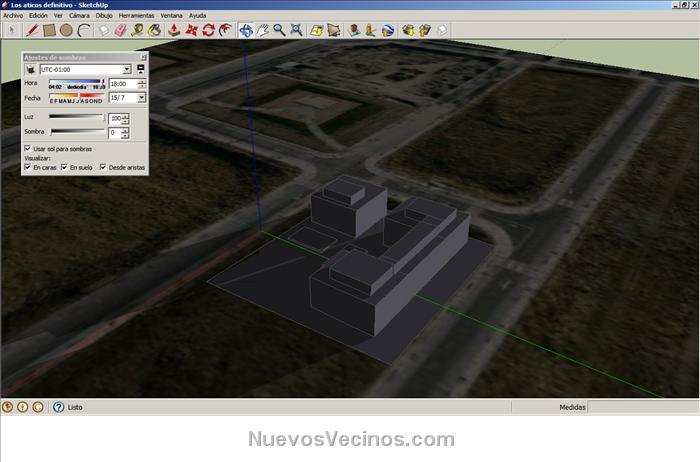Activate the Push/Pull tool
The image size is (700, 462).
[x=174, y=30]
